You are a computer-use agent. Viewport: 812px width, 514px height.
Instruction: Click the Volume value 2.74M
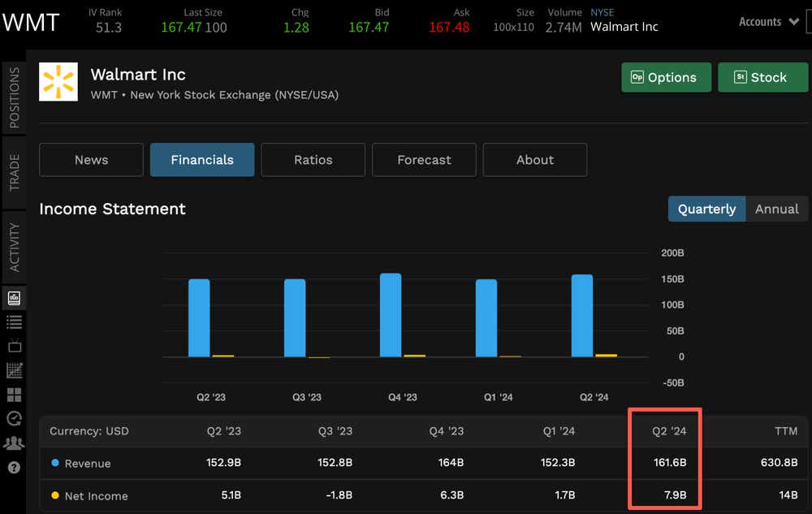564,28
